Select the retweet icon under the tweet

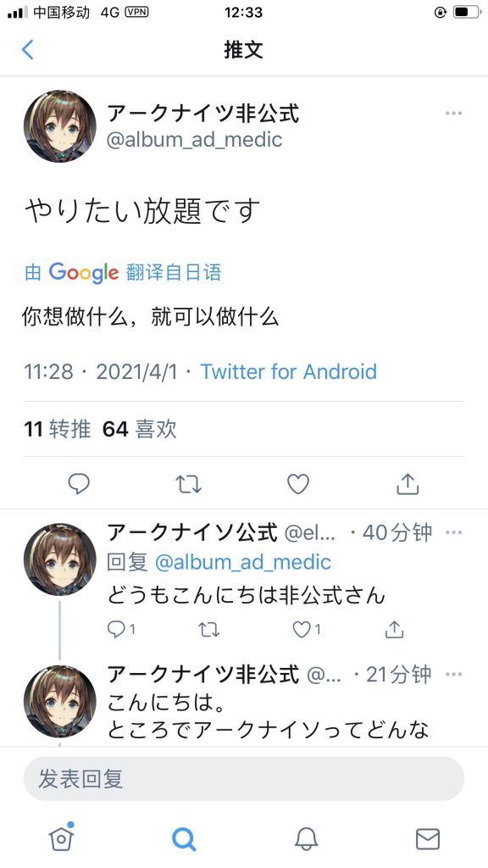[188, 483]
